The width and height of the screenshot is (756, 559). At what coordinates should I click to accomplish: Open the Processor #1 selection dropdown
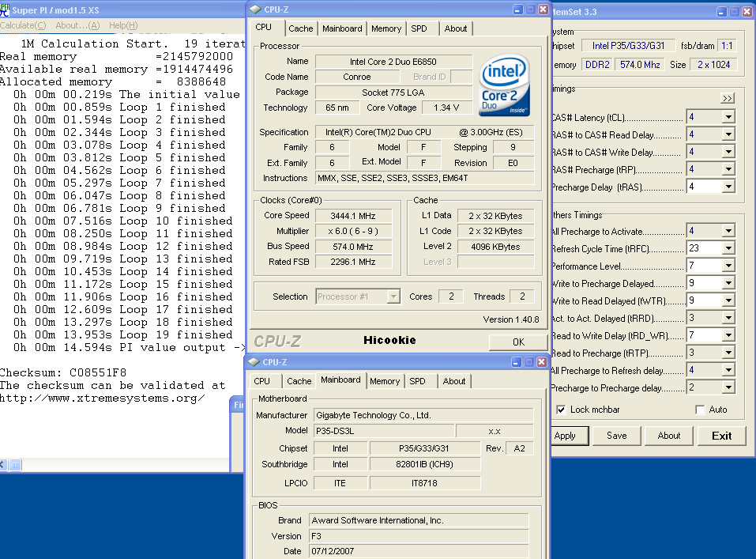393,296
